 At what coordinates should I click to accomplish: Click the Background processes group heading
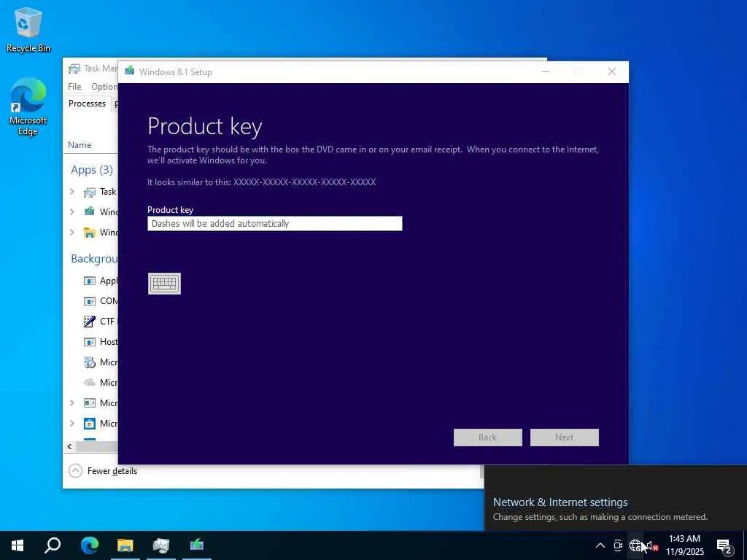tap(94, 259)
